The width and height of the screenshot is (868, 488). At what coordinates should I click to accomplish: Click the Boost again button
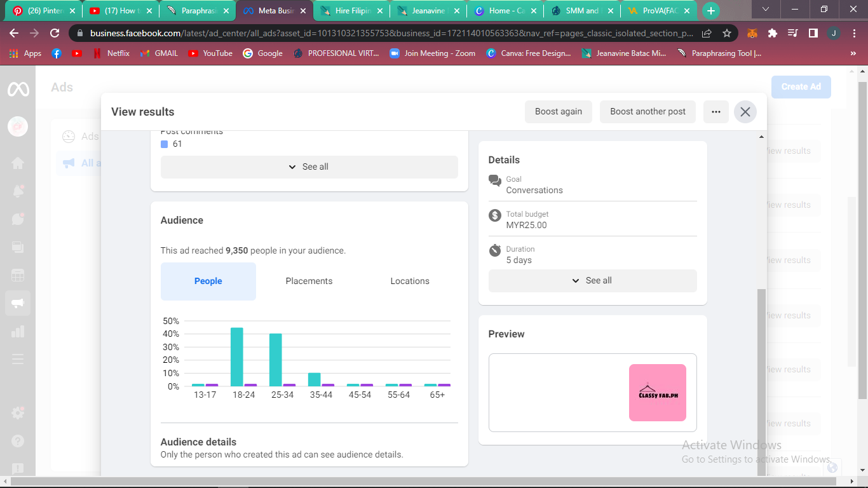pyautogui.click(x=559, y=112)
